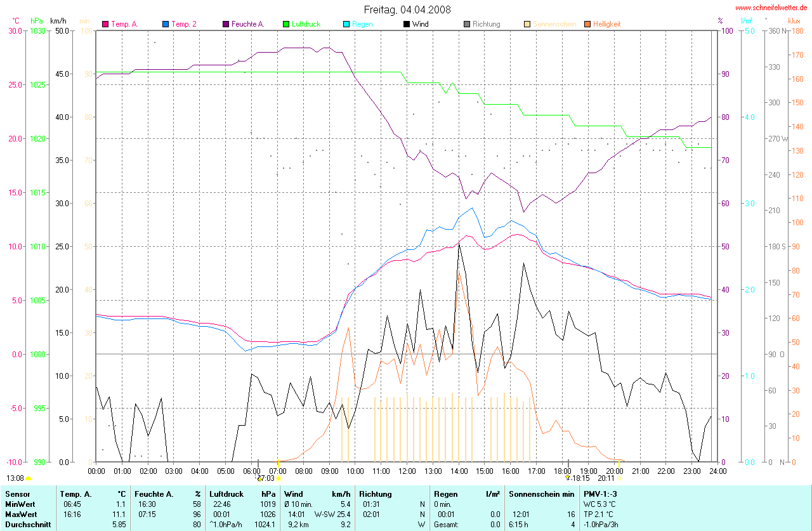This screenshot has height=531, width=812.
Task: Click the 01:31 wind direction time
Action: (371, 504)
